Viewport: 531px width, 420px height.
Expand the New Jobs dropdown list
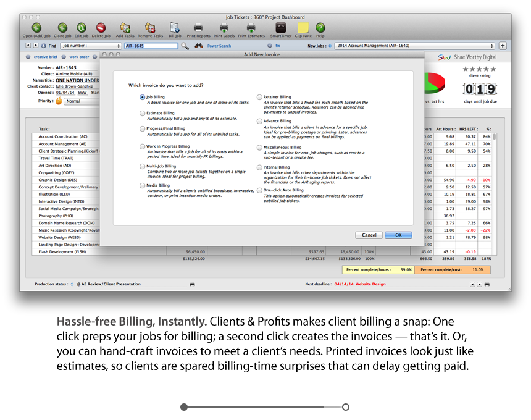tap(415, 46)
